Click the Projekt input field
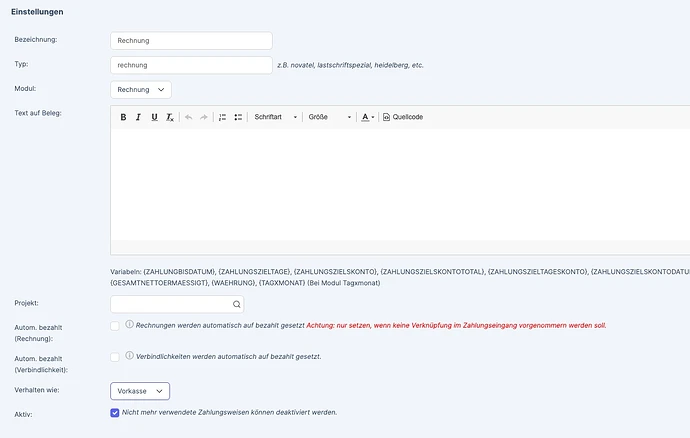The image size is (690, 438). [x=177, y=304]
